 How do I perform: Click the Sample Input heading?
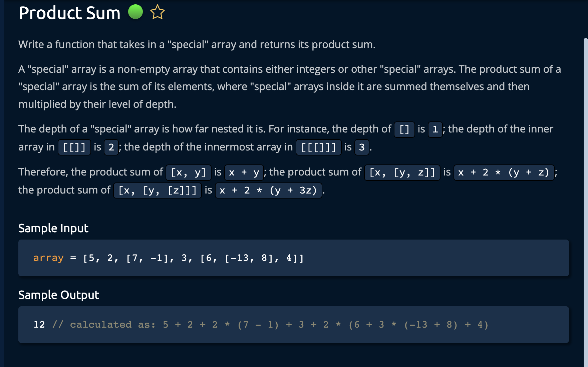click(x=53, y=228)
